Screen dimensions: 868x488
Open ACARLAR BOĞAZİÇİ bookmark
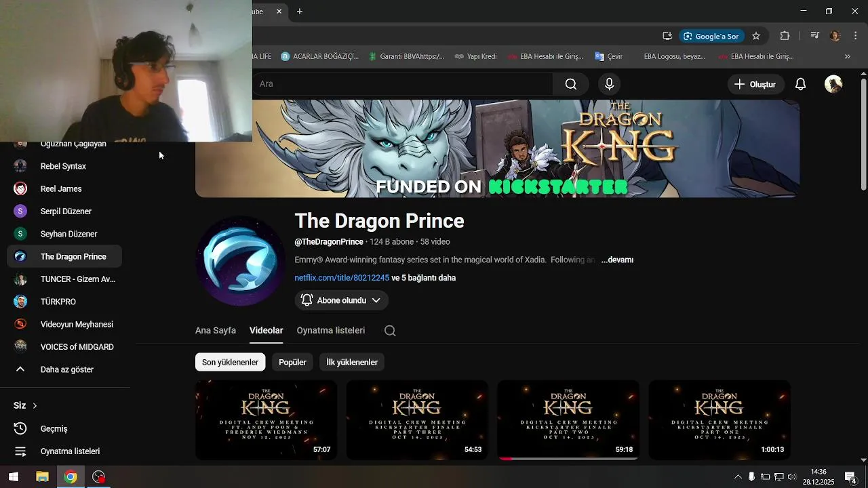(x=319, y=56)
